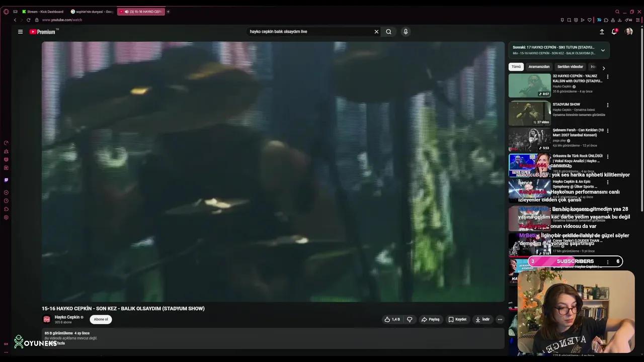Open options for Orkestra ile Türk Rock video
644x362 pixels.
607,156
